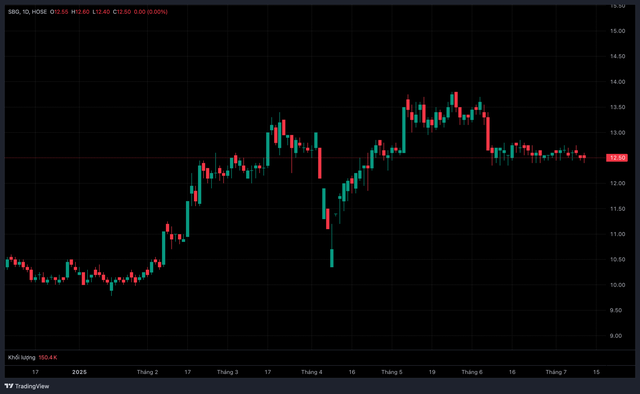Click the Tháng 5 time axis label
Screen dimensions: 640x394
click(391, 372)
